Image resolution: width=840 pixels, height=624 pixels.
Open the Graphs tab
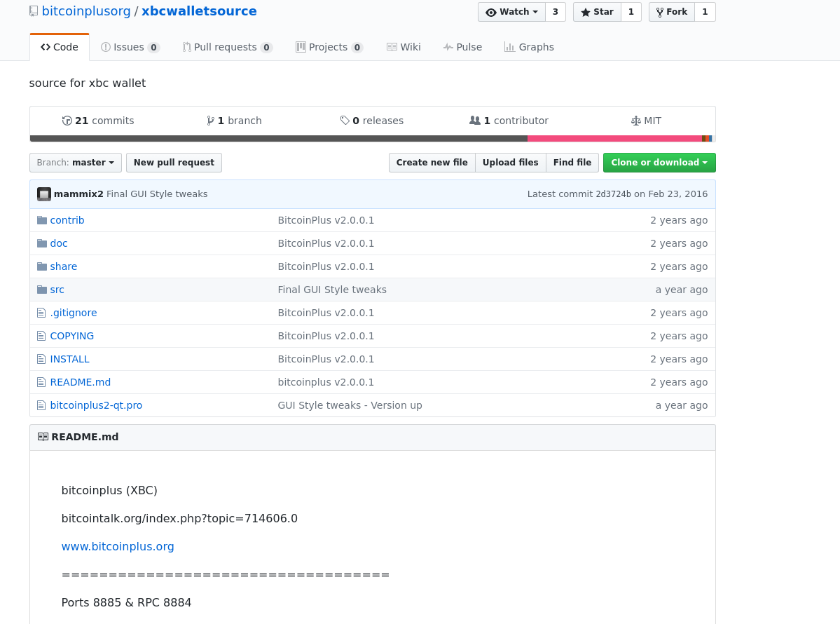[529, 47]
